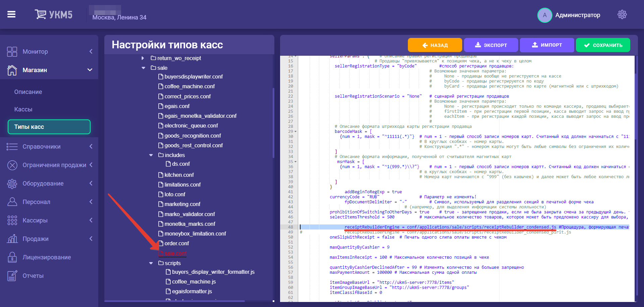
Task: Open the settings gear in header
Action: [622, 14]
